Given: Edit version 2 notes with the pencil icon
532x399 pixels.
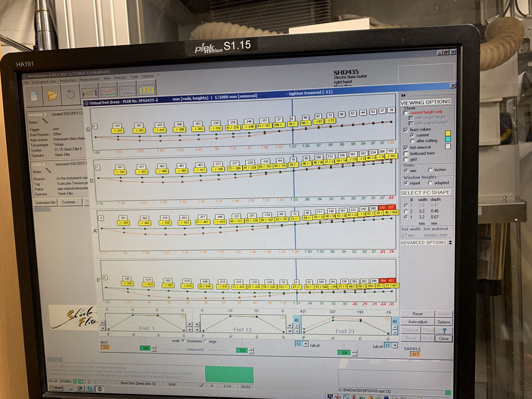Looking at the screenshot, I should [45, 121].
